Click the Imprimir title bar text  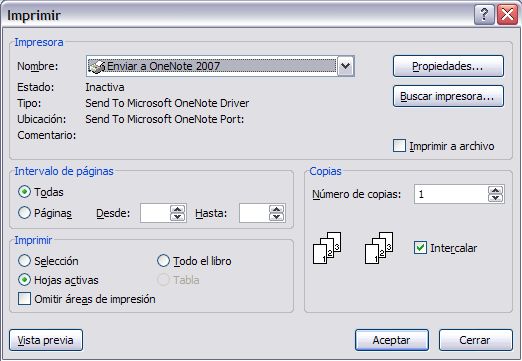coord(34,15)
